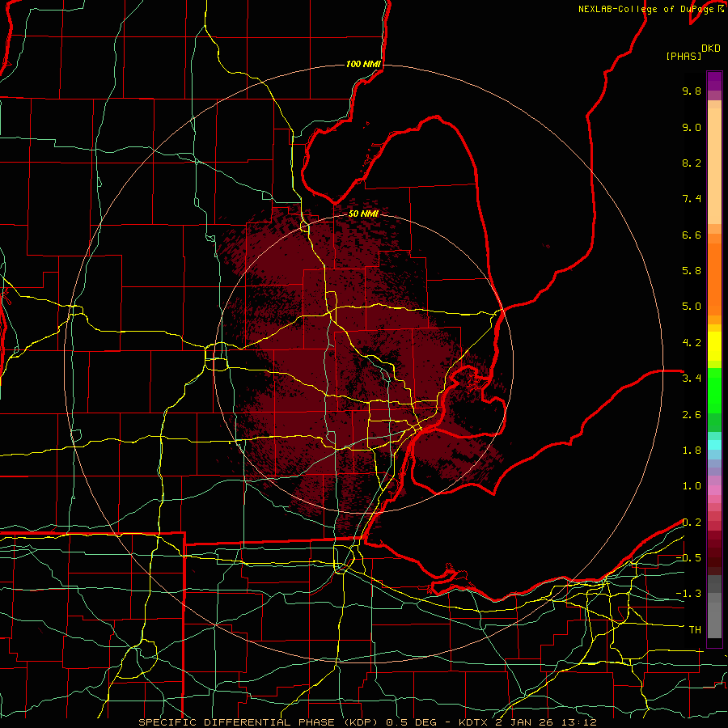728x728 pixels.
Task: Click the 1.0 scale value
Action: [x=692, y=486]
